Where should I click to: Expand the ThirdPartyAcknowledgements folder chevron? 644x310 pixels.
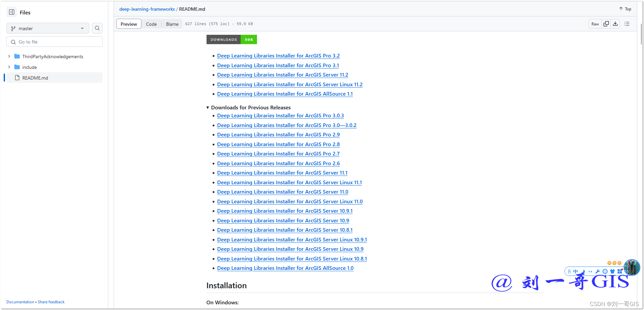point(9,56)
